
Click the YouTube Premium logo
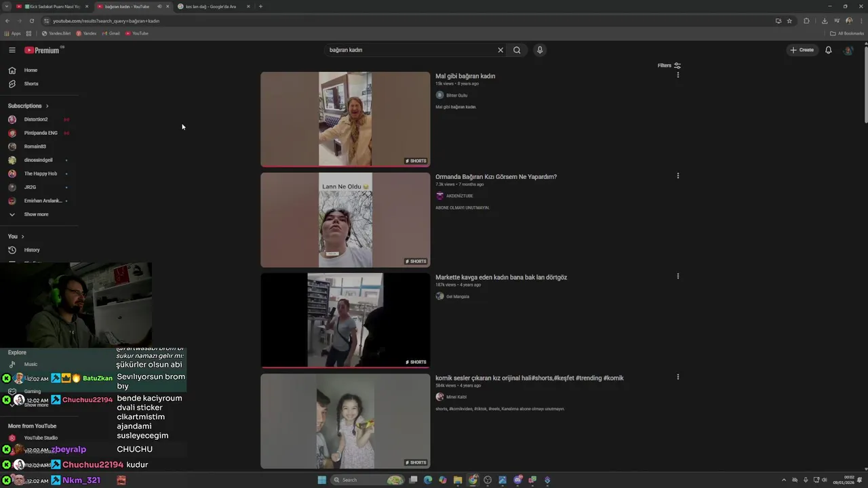coord(42,50)
